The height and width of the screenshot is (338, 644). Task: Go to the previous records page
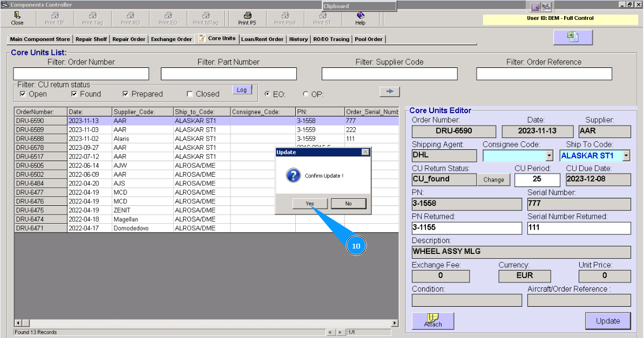pyautogui.click(x=331, y=332)
